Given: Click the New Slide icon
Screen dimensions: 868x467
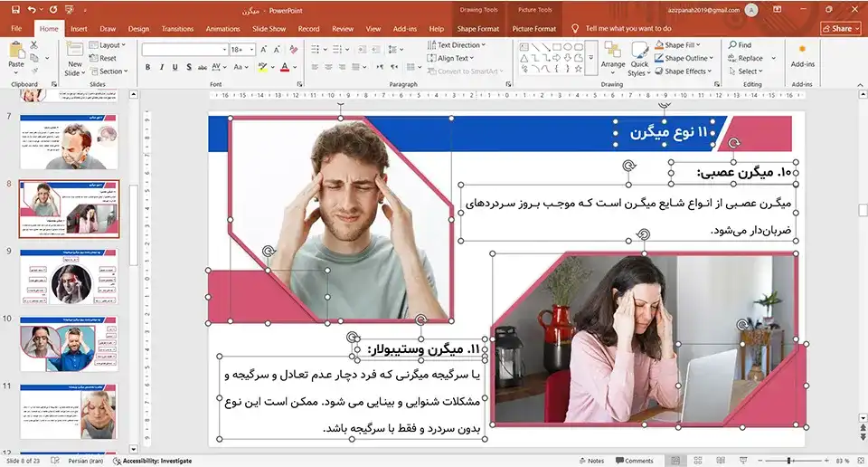Looking at the screenshot, I should coord(75,51).
